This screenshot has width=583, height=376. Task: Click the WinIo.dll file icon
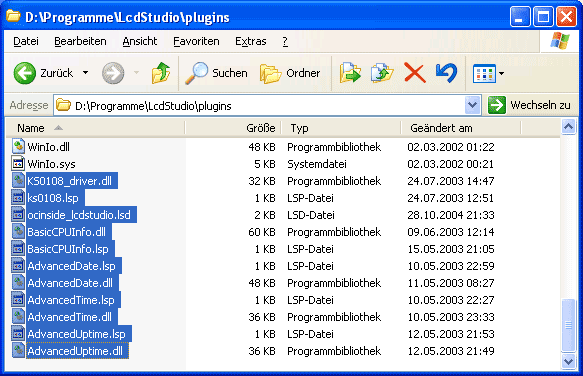click(18, 147)
